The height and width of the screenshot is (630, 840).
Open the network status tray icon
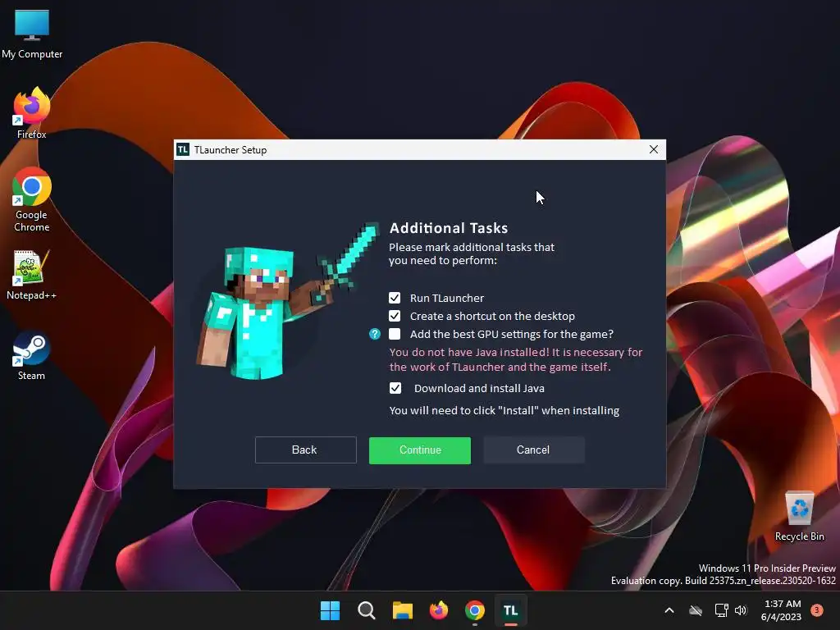pyautogui.click(x=721, y=610)
